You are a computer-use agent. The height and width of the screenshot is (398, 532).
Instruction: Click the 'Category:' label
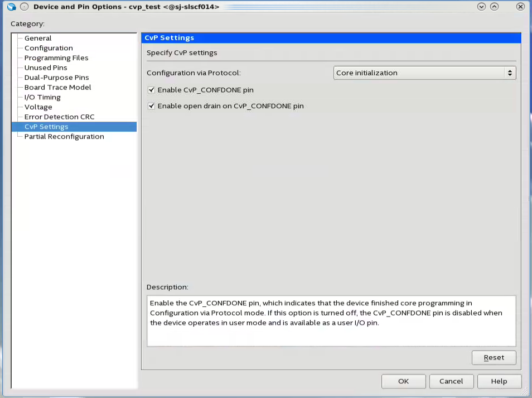tap(27, 24)
